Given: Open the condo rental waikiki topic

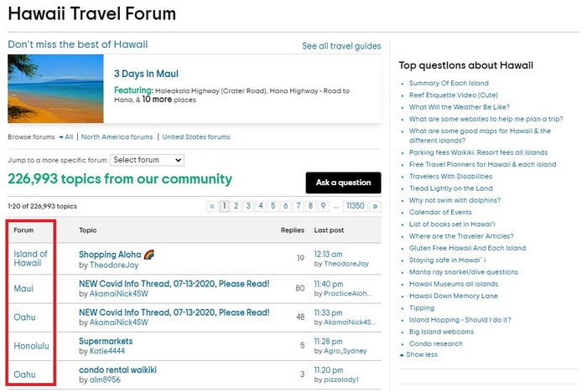Looking at the screenshot, I should pos(117,370).
